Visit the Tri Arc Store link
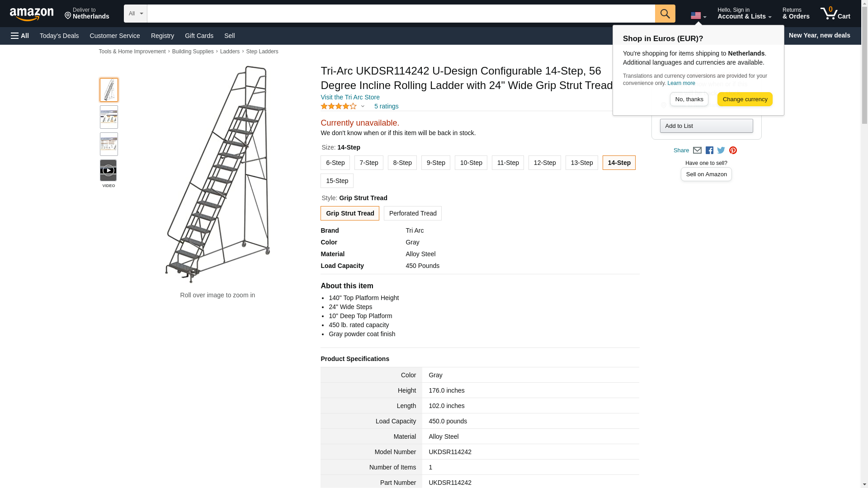This screenshot has height=488, width=868. 350,97
